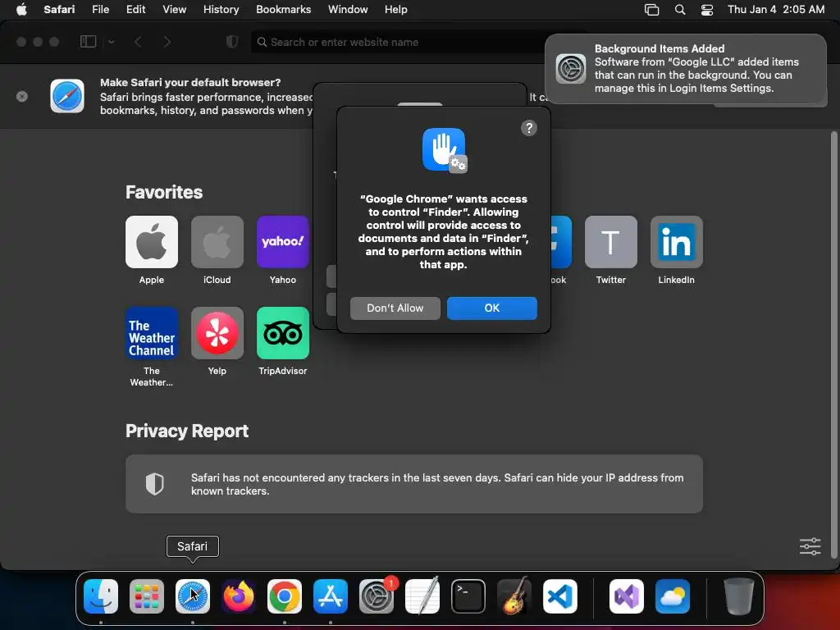
Task: Open Terminal from the Dock
Action: coord(468,596)
